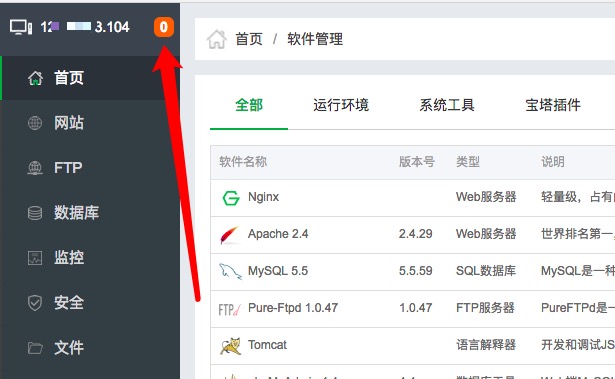This screenshot has height=379, width=615.
Task: Switch to the 运行环境 tab
Action: point(341,105)
